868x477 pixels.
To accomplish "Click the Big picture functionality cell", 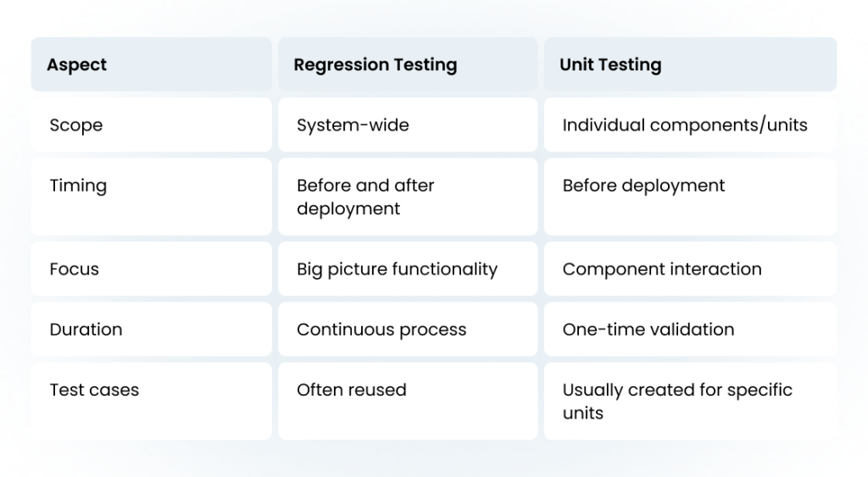I will pyautogui.click(x=408, y=269).
